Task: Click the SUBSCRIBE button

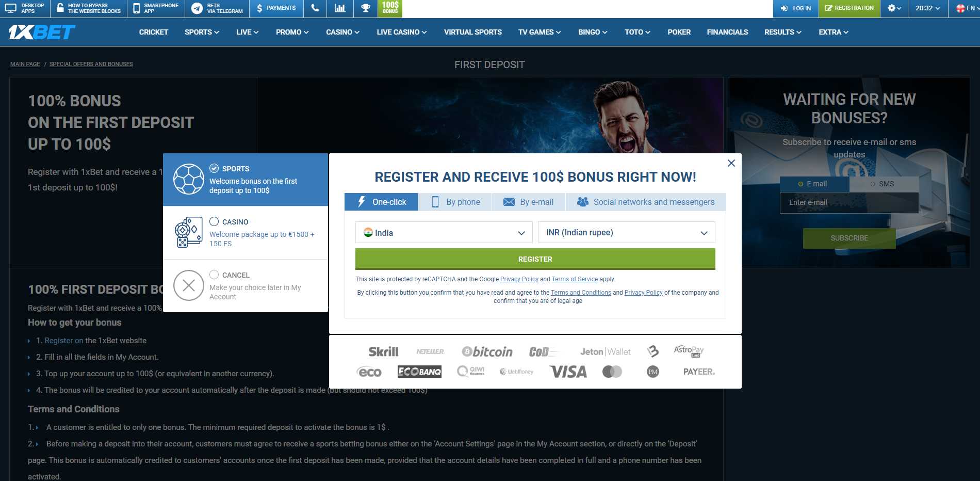Action: (x=850, y=238)
